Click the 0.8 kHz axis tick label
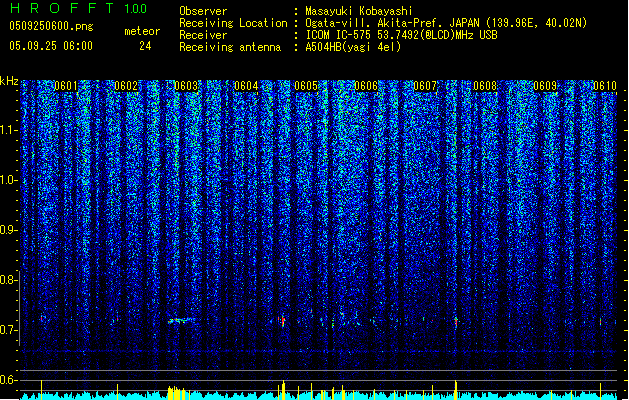 tap(8, 280)
